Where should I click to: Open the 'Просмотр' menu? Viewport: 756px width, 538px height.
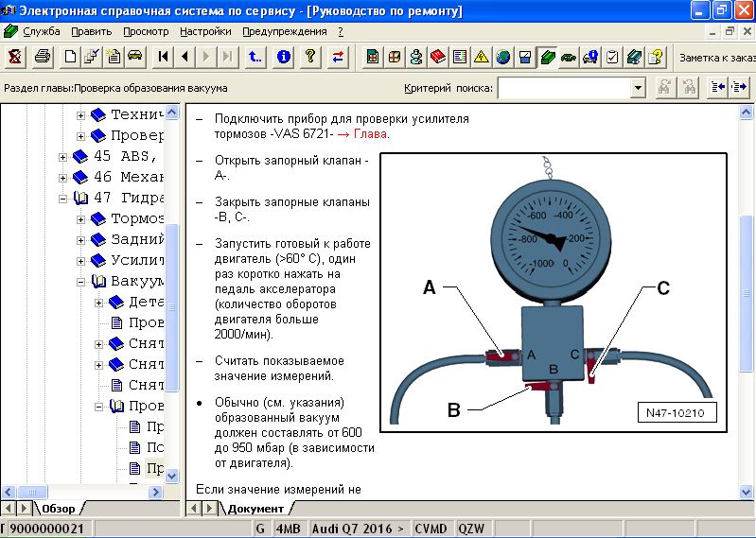point(146,31)
